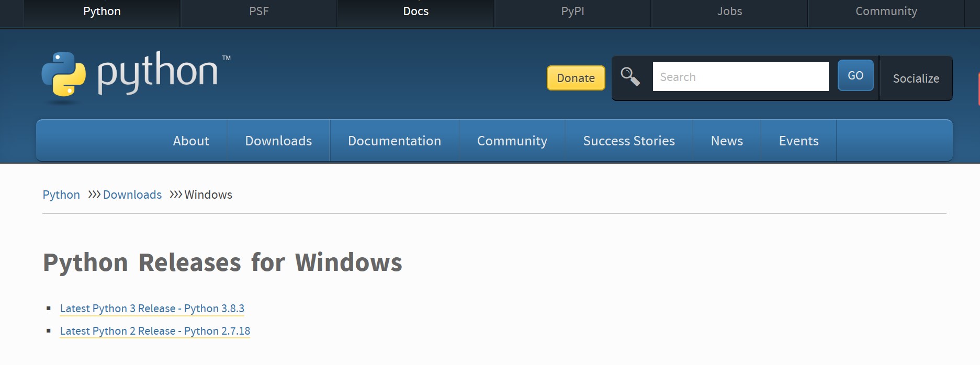Focus the Search input field
Screen dimensions: 980x365
coord(740,77)
